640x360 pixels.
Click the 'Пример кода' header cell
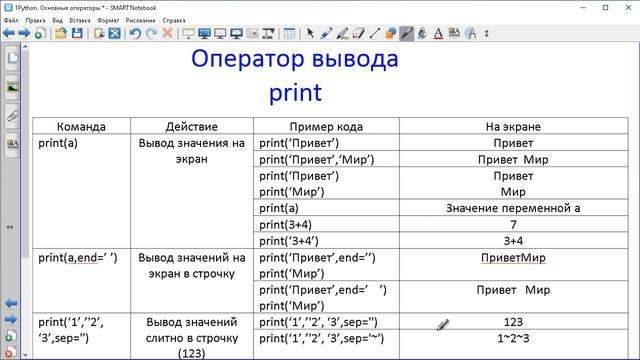click(326, 126)
